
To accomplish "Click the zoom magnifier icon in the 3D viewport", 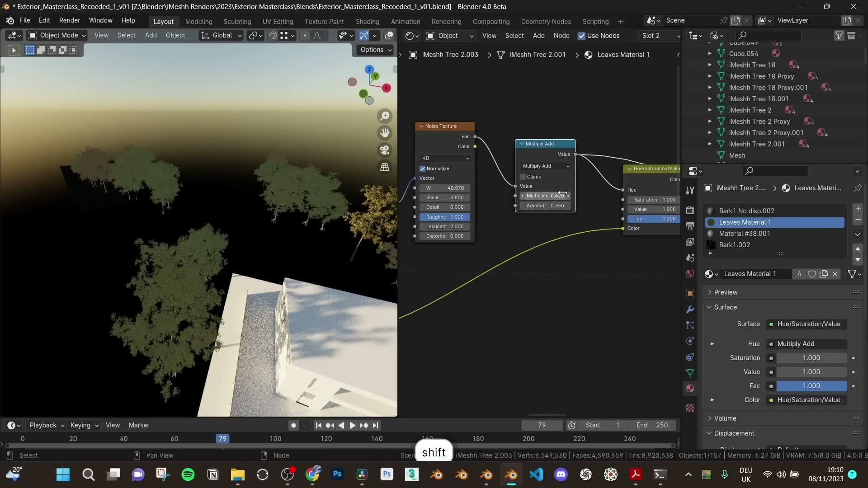I will tap(385, 116).
